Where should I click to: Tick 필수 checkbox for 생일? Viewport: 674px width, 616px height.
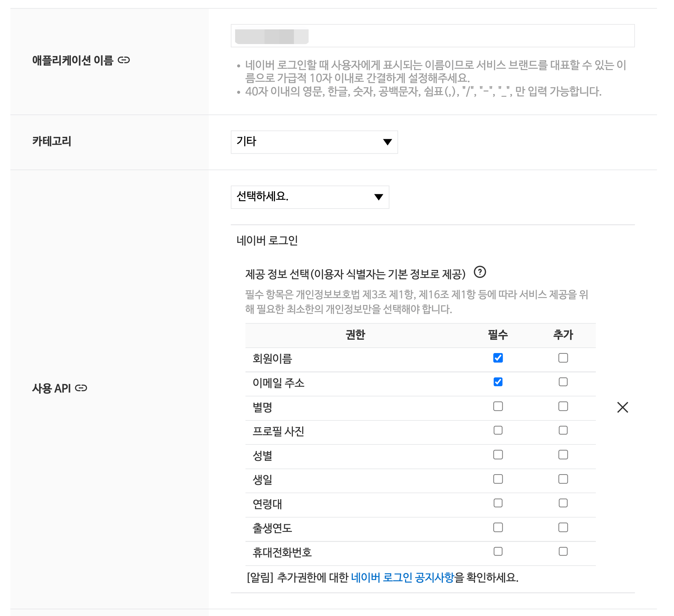click(x=498, y=479)
